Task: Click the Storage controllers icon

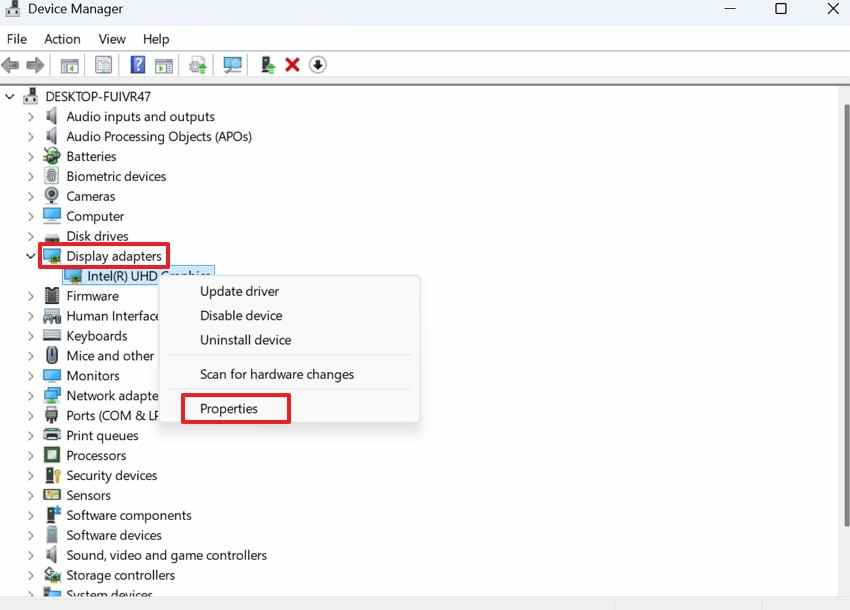Action: [x=52, y=574]
